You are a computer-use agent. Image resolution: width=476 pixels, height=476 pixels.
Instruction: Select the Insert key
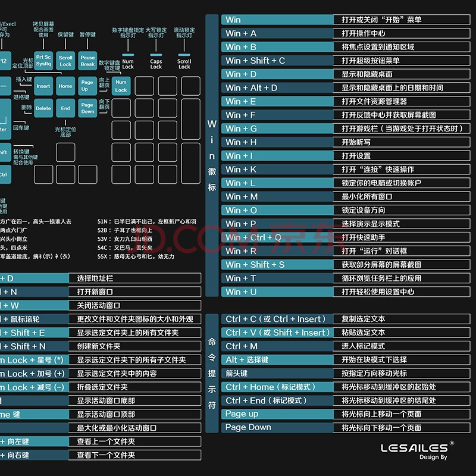[x=43, y=86]
